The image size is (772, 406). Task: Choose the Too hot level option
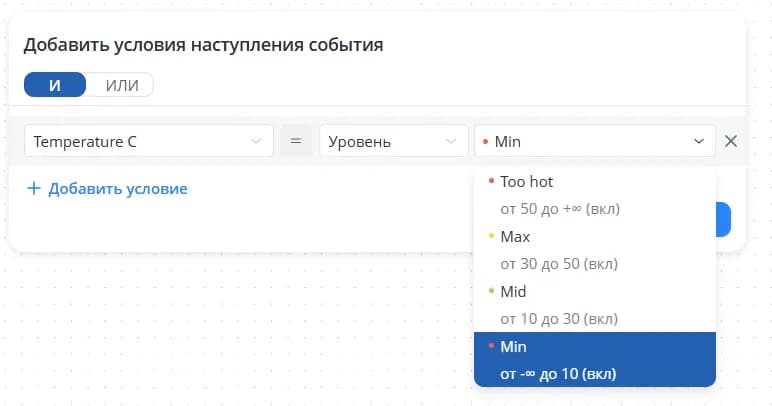click(595, 195)
